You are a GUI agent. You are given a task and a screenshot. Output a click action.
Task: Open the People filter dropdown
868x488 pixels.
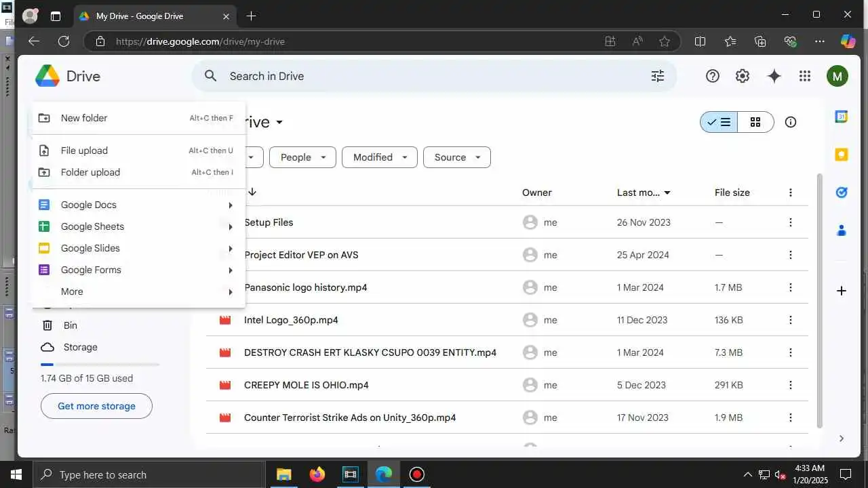(x=302, y=157)
